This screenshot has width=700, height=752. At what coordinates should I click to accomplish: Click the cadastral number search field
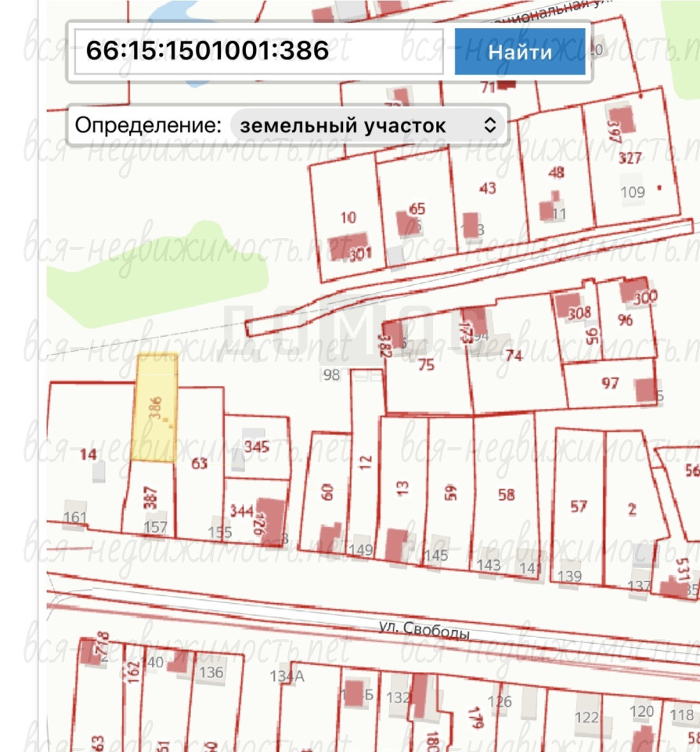(259, 52)
